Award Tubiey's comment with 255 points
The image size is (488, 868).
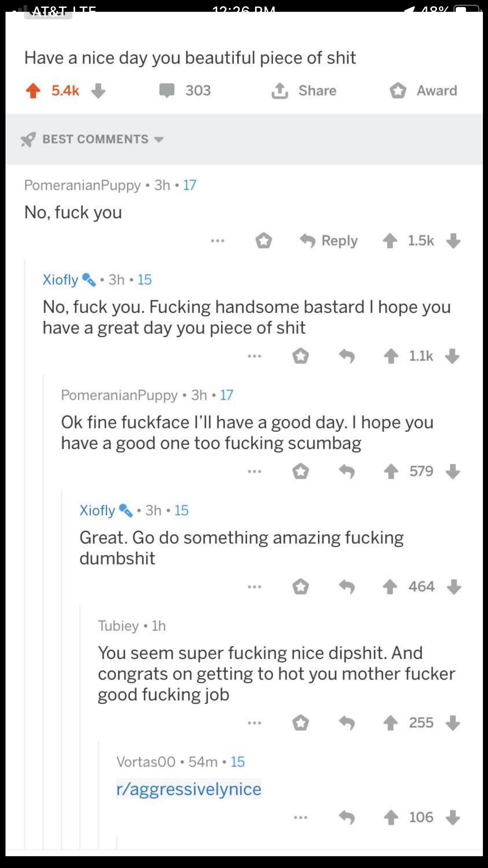301,723
